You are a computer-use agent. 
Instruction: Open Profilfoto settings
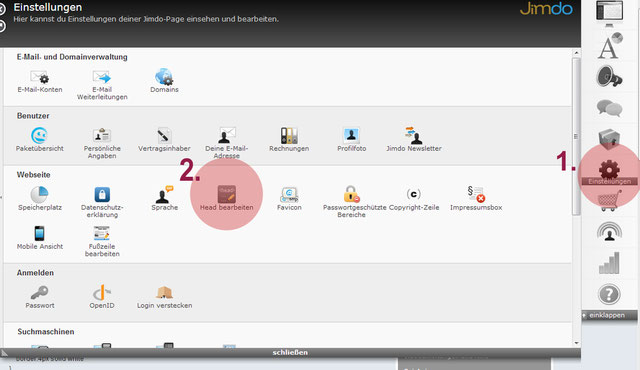tap(351, 140)
